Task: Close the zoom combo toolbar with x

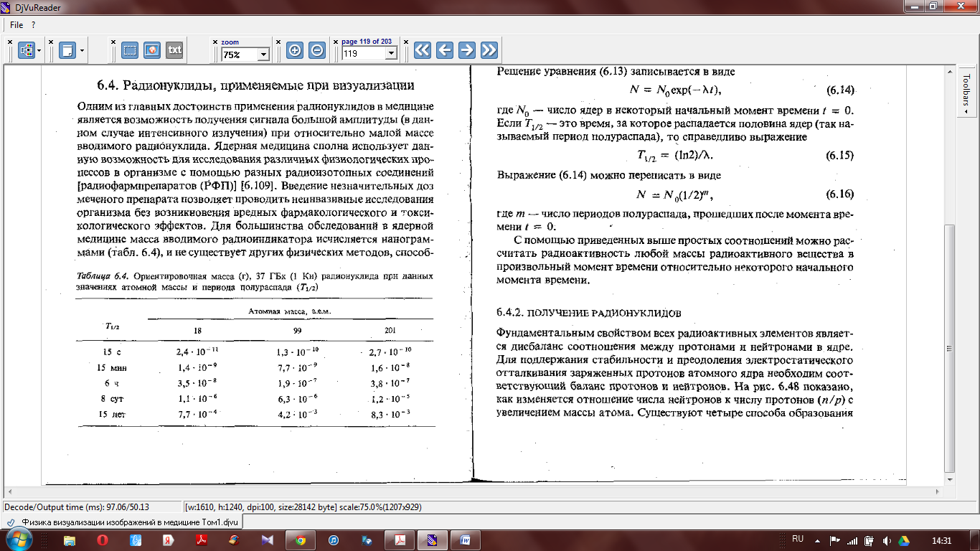Action: pyautogui.click(x=215, y=42)
